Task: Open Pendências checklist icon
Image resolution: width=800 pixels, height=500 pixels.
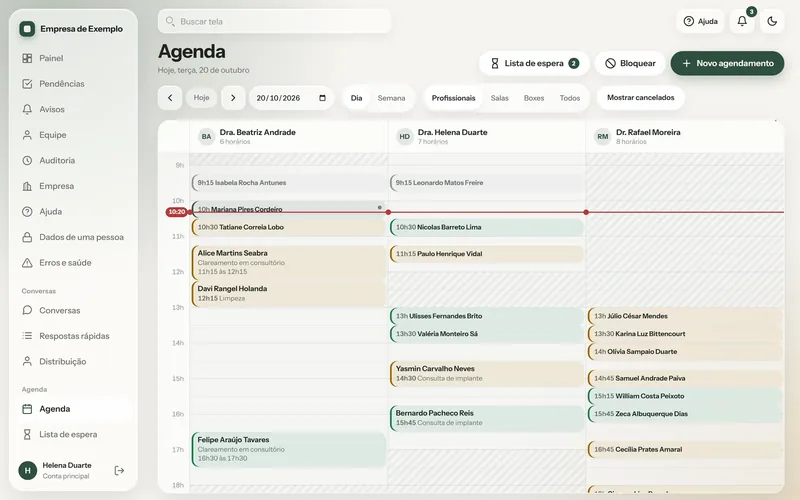Action: (27, 84)
